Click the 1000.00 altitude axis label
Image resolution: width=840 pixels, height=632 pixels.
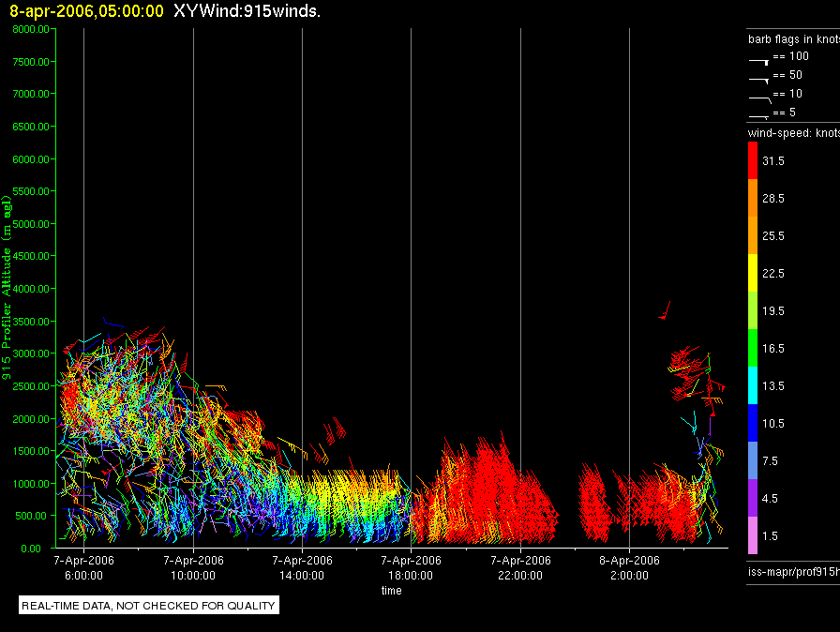point(31,484)
